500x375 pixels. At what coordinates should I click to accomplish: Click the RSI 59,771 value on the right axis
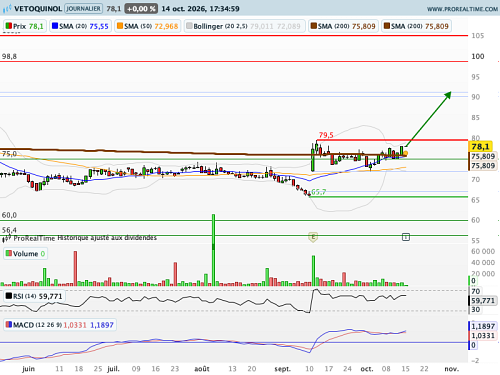483,301
